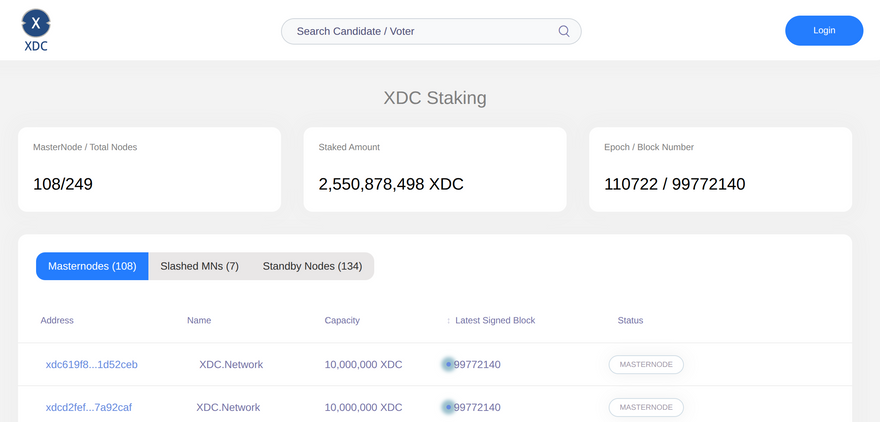Open address xdc619f8...1d52ceb

coord(92,365)
